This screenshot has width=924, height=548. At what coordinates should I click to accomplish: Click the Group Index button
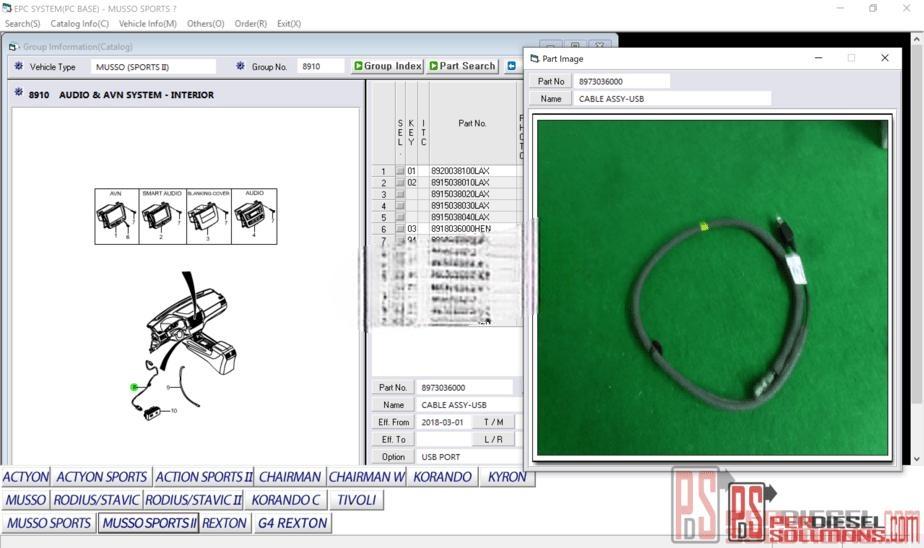tap(387, 66)
